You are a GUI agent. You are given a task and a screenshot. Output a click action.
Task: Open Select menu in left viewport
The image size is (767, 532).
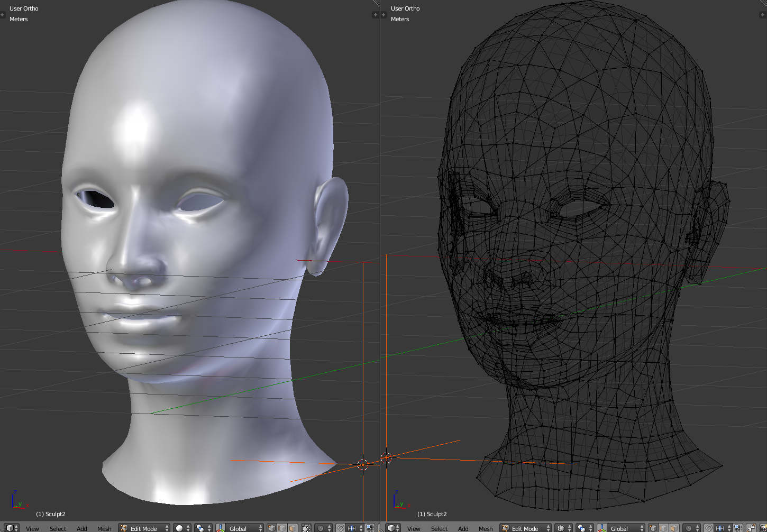pyautogui.click(x=58, y=528)
